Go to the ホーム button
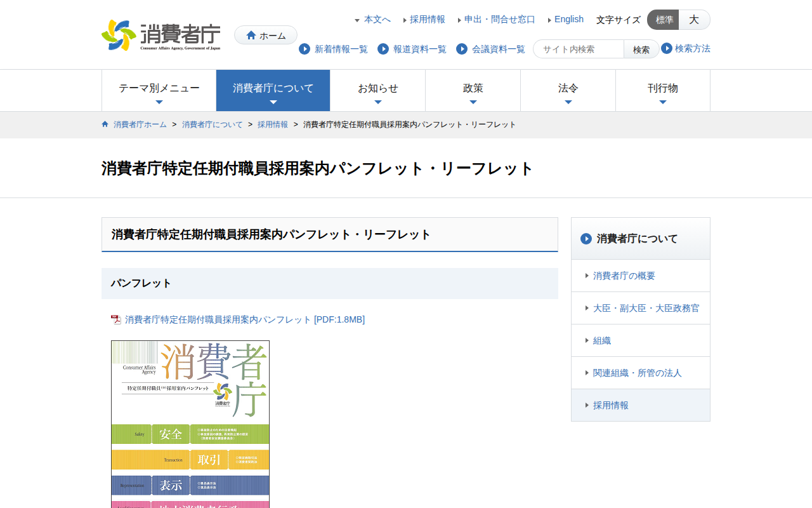 coord(266,35)
